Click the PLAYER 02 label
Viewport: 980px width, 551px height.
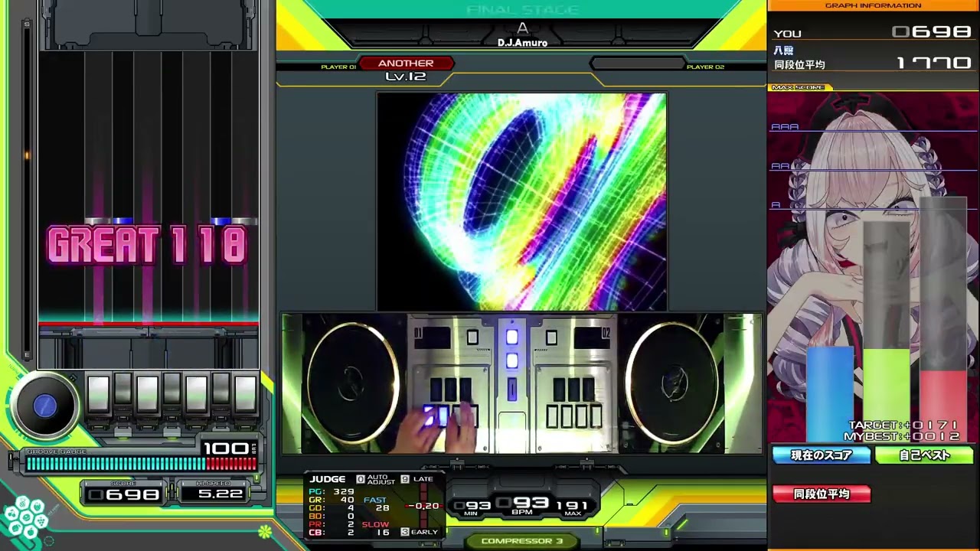pyautogui.click(x=705, y=67)
